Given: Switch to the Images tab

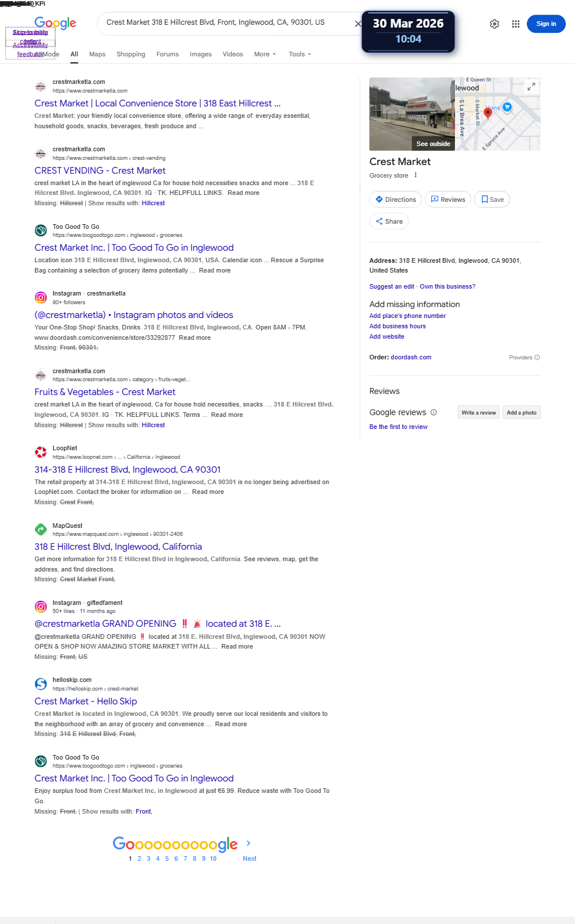Looking at the screenshot, I should pos(201,54).
